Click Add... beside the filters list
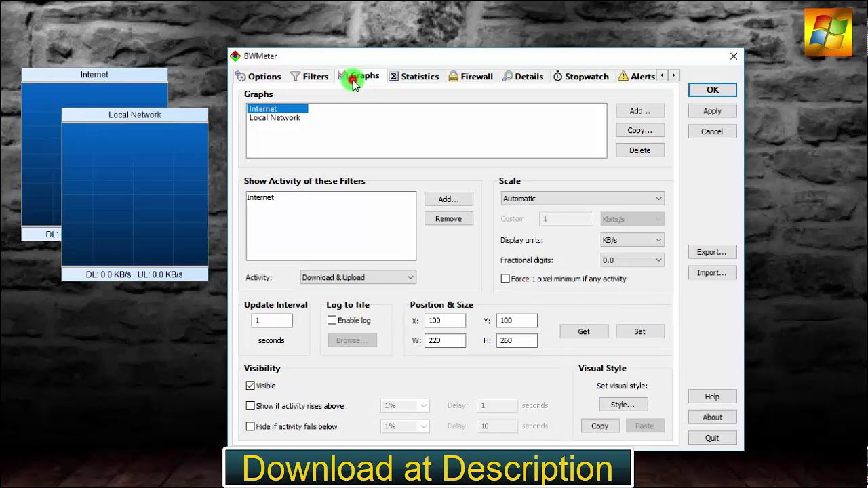 [449, 199]
